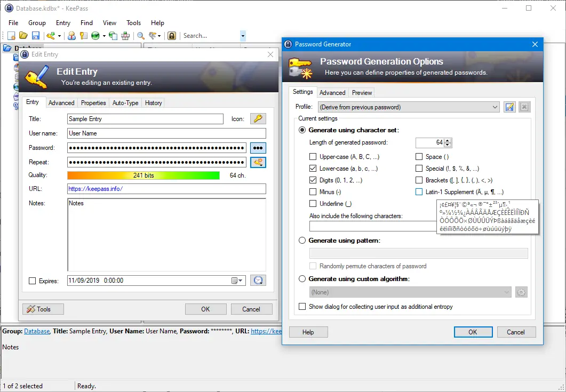Viewport: 566px width, 392px height.
Task: Click the Copy URL to clipboard icon
Action: point(113,35)
